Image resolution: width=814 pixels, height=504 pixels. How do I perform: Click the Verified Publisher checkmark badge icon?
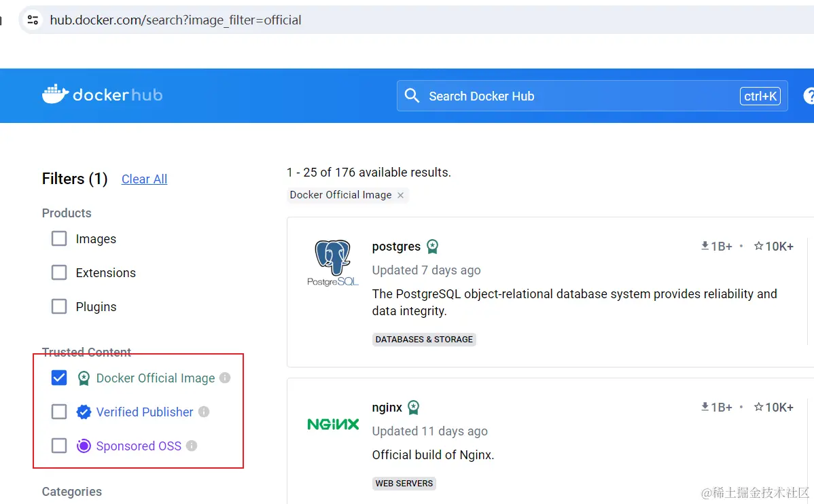84,412
